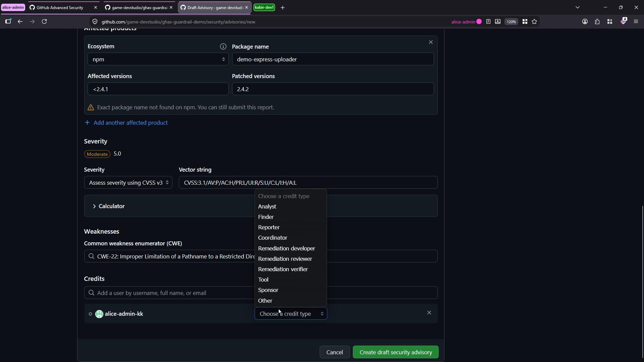Click the page vertical scrollbar thumb

pyautogui.click(x=642, y=282)
